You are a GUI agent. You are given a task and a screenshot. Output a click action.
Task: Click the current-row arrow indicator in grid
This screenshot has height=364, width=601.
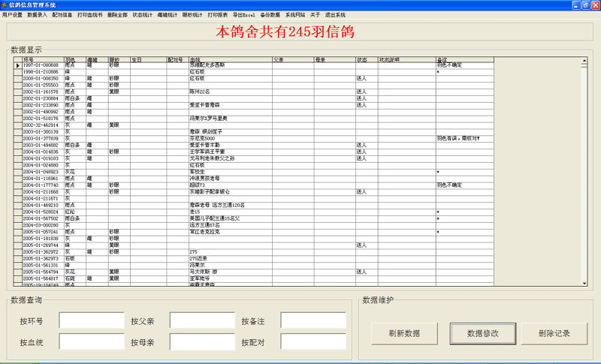click(x=17, y=65)
